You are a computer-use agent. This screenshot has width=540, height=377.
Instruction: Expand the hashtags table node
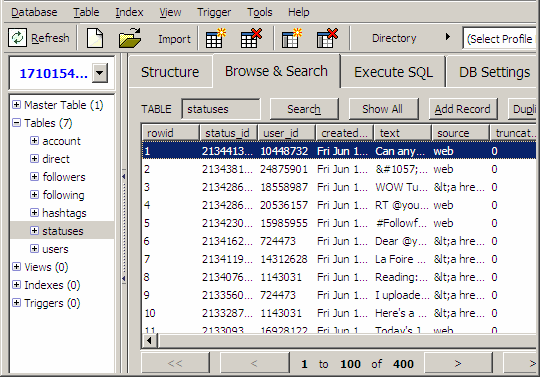[34, 212]
